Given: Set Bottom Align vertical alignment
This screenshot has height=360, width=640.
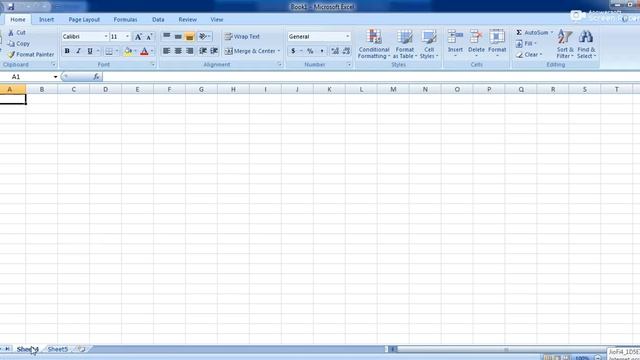Looking at the screenshot, I should click(189, 36).
